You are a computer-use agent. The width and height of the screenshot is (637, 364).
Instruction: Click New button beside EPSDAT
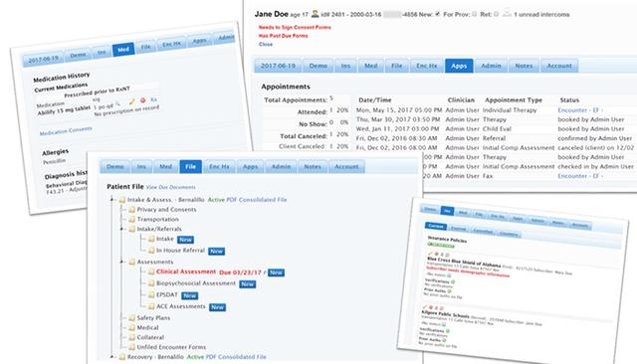click(x=190, y=295)
